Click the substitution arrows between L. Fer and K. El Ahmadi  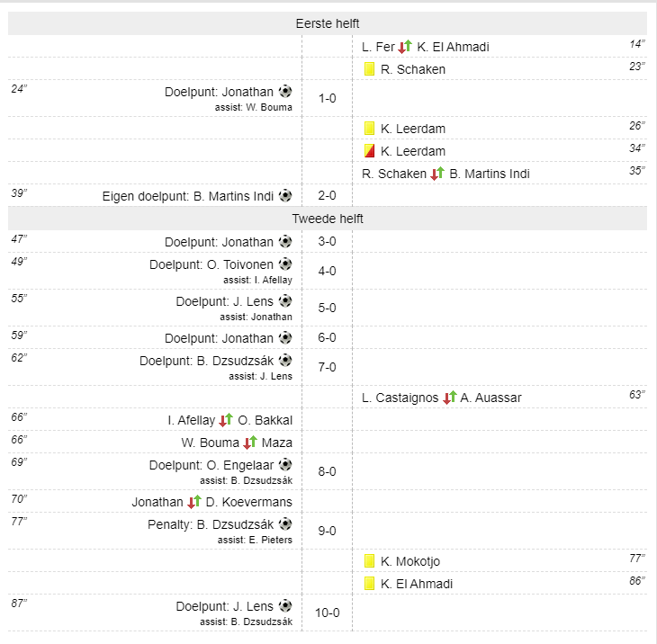tap(406, 47)
